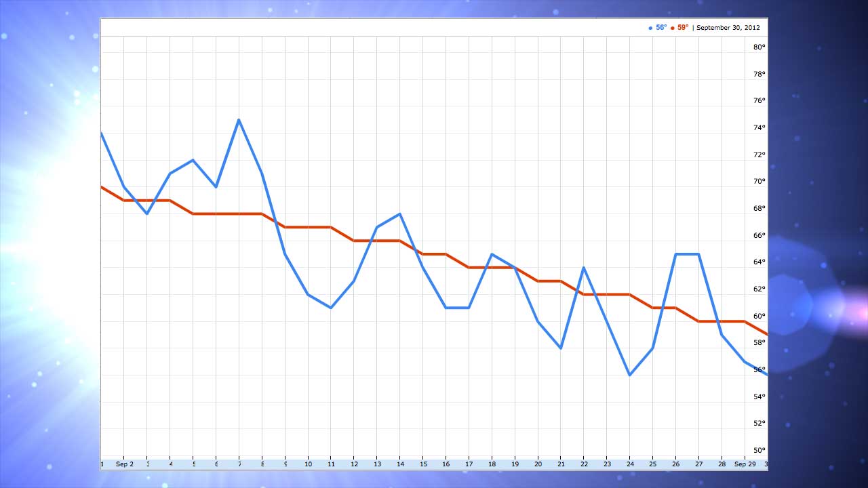This screenshot has width=868, height=488.
Task: Select day 15 on the x-axis
Action: coord(423,464)
